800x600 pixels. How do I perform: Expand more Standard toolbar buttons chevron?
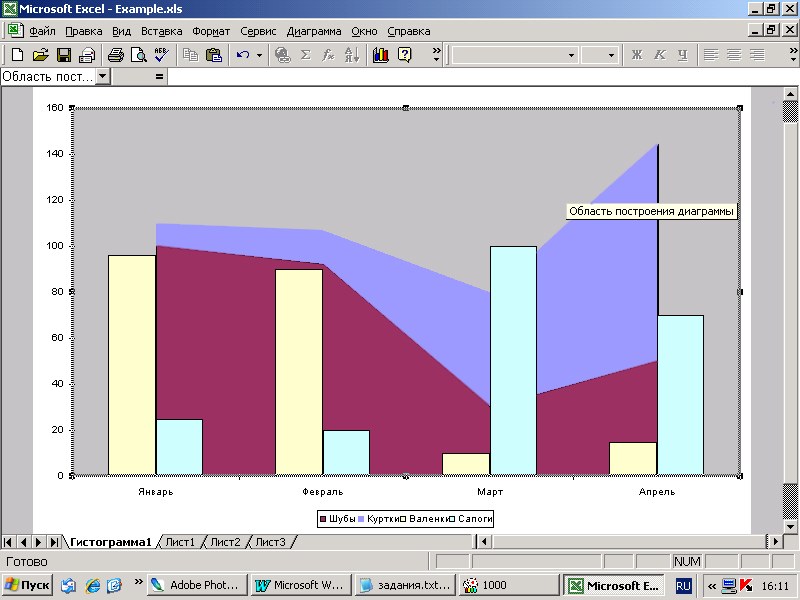point(436,55)
